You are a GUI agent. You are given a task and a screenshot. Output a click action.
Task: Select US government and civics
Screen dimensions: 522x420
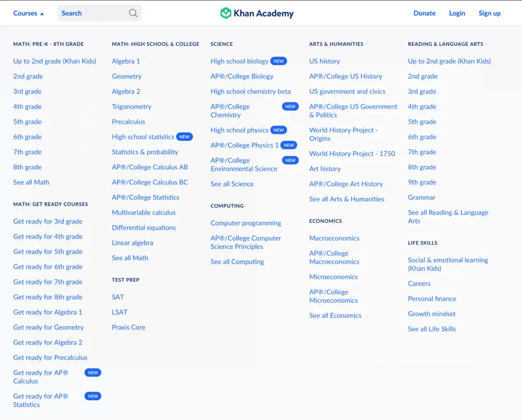pyautogui.click(x=347, y=92)
